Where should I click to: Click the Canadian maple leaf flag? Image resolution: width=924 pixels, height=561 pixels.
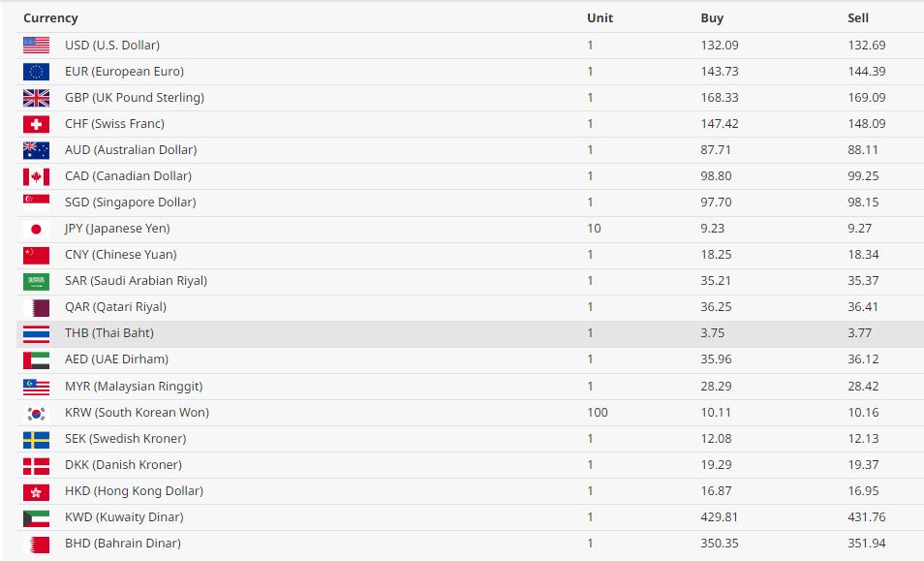click(36, 176)
